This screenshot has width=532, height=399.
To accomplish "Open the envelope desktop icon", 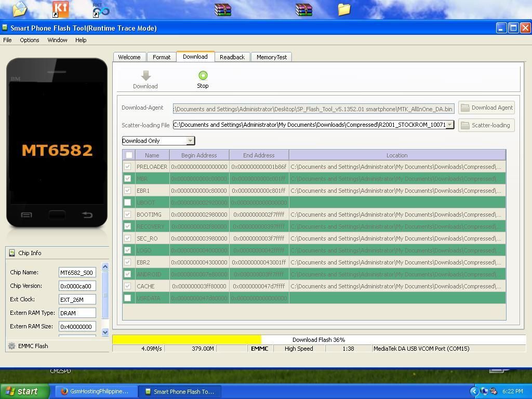I will click(20, 9).
